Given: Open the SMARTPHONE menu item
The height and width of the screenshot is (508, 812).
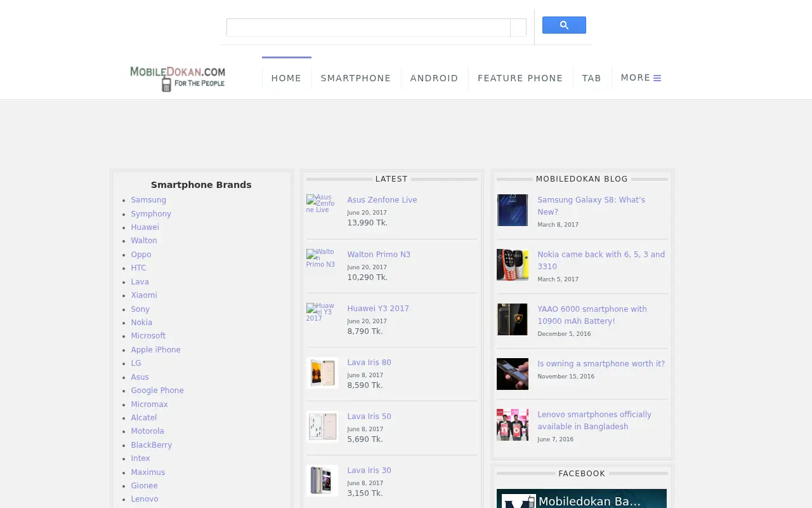Looking at the screenshot, I should click(x=356, y=78).
